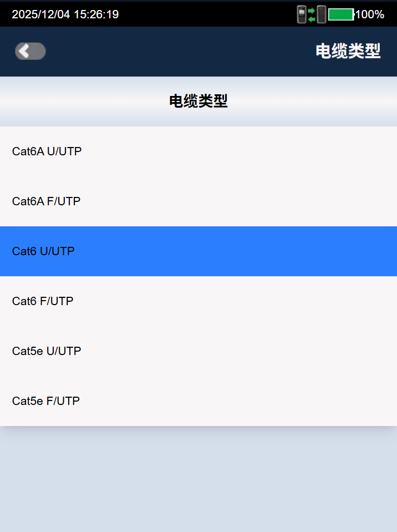
Task: Click the 100% battery percentage
Action: point(370,14)
